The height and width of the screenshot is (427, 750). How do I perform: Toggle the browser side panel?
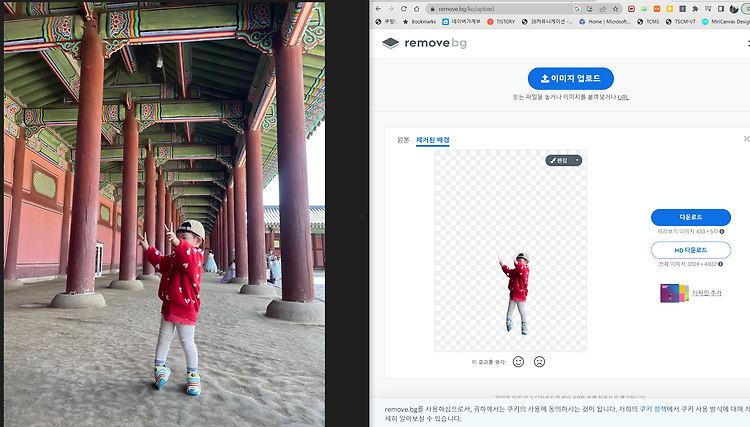coord(721,9)
